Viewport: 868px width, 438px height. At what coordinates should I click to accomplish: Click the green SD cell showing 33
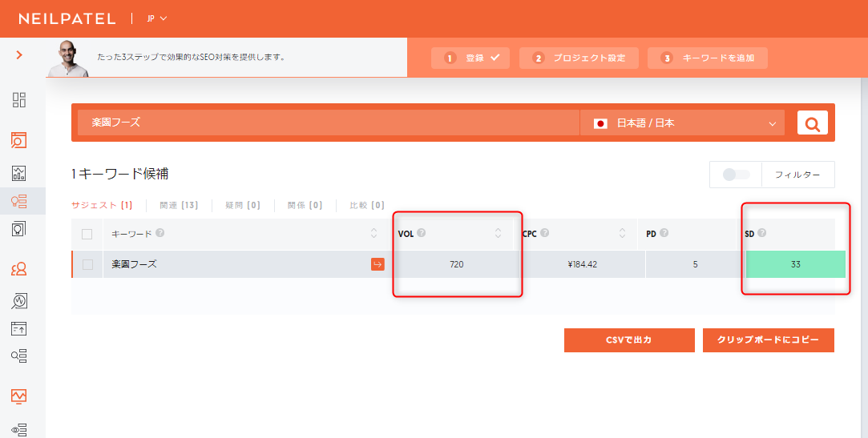[x=796, y=264]
